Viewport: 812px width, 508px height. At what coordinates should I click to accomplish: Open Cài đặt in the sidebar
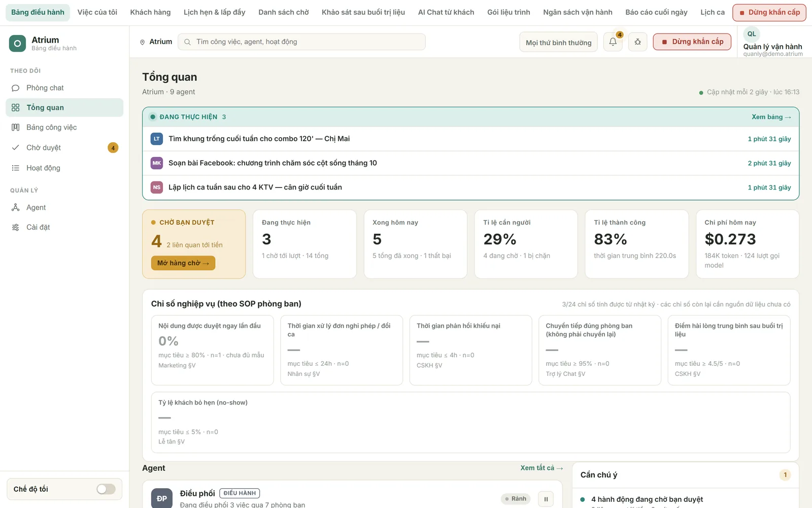64,227
